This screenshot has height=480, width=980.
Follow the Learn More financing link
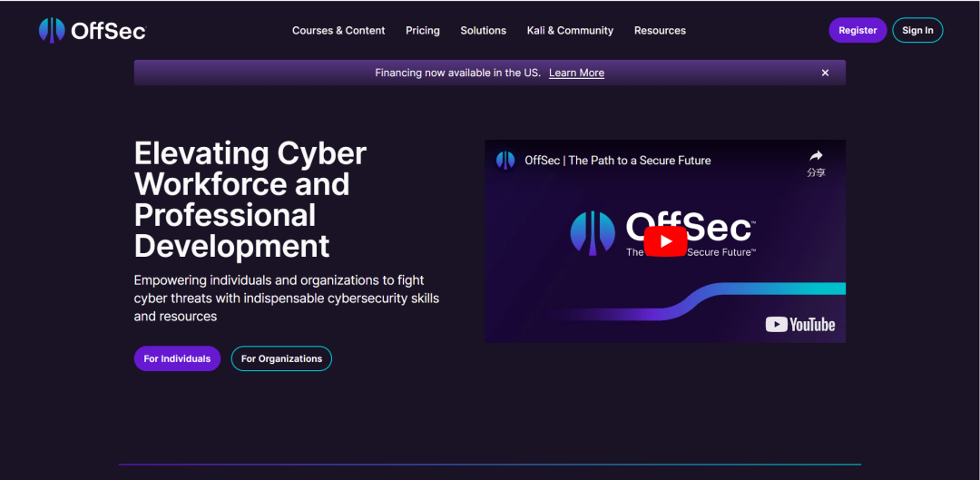[576, 73]
